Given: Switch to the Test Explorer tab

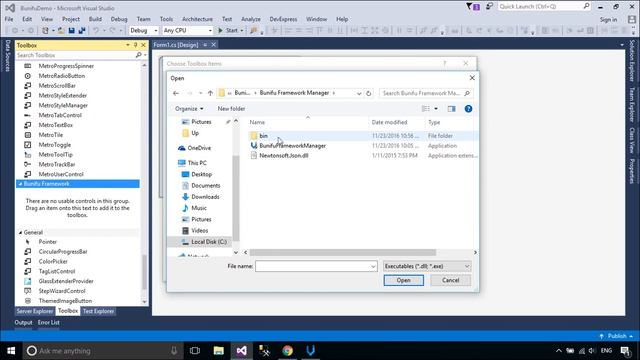Looking at the screenshot, I should point(98,311).
